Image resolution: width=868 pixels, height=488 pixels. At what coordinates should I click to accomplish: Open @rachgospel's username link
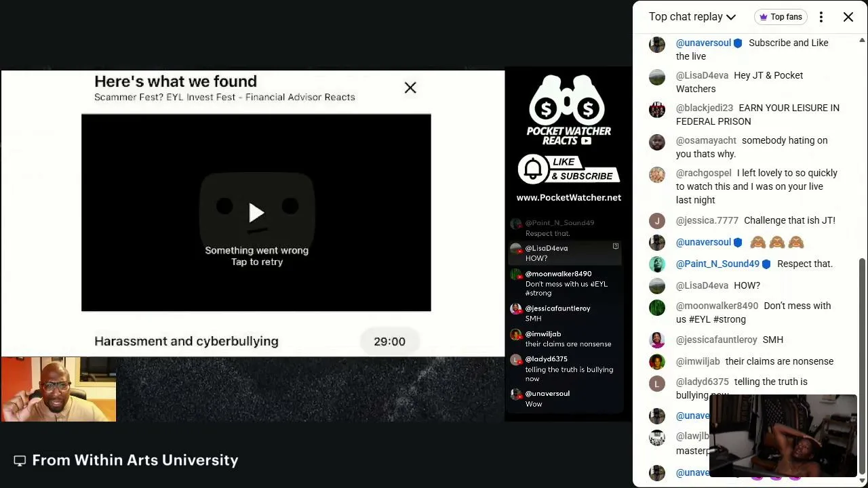[x=704, y=173]
